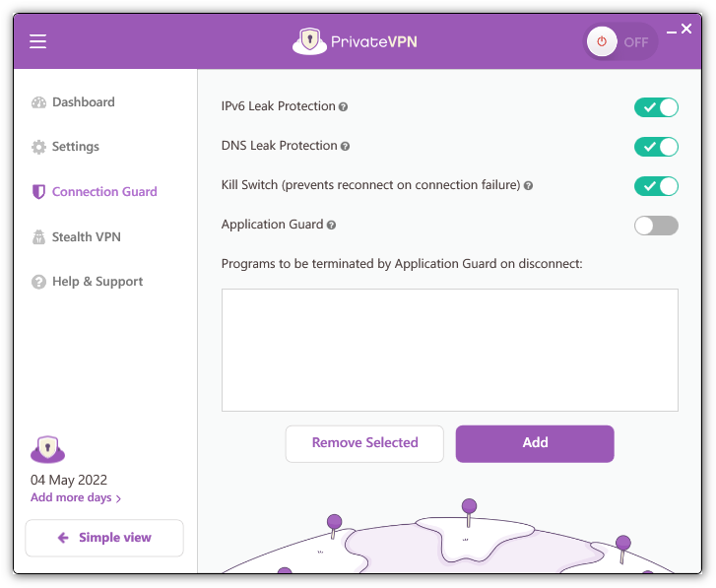Click the Simple view back arrow icon
Viewport: 716px width, 588px height.
[63, 538]
